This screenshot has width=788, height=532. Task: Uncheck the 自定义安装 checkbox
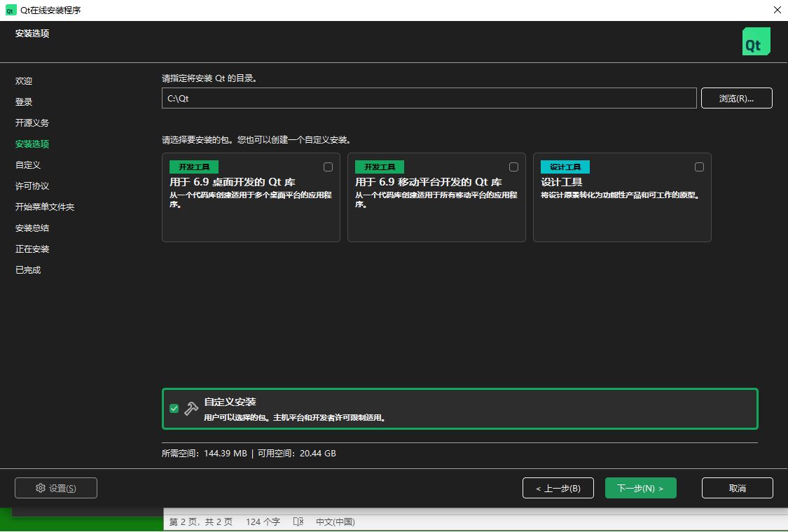pyautogui.click(x=174, y=408)
